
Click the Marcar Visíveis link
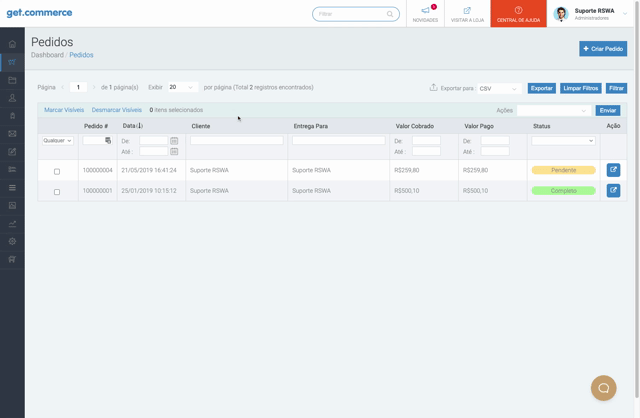coord(64,110)
